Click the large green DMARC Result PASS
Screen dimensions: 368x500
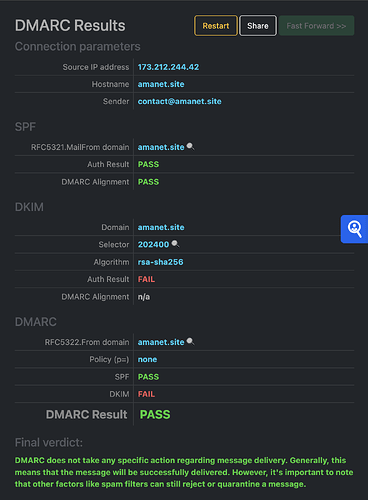point(155,414)
